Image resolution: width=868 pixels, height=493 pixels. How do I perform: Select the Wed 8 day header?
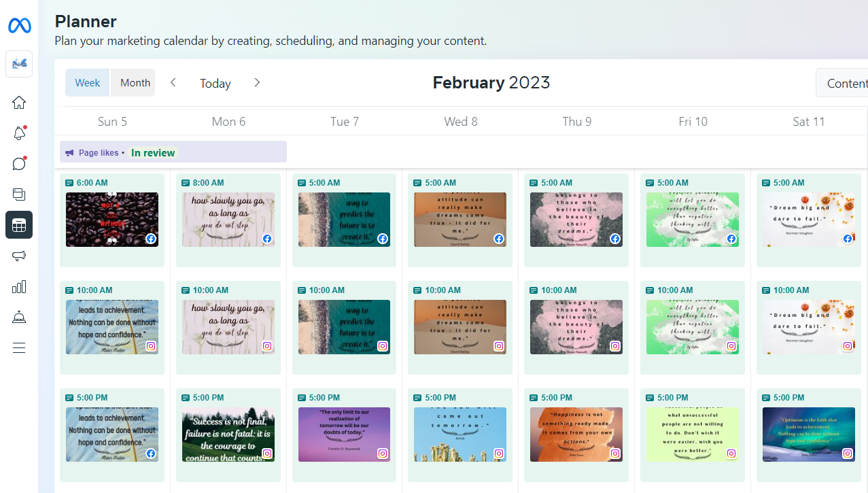pos(461,122)
